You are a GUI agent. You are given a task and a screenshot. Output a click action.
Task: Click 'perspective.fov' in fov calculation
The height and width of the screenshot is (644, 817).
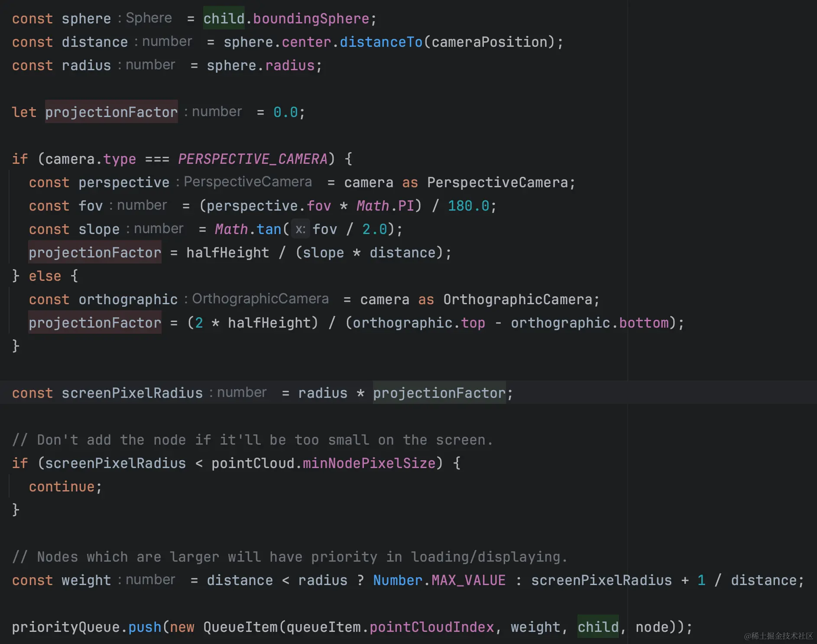(x=269, y=206)
